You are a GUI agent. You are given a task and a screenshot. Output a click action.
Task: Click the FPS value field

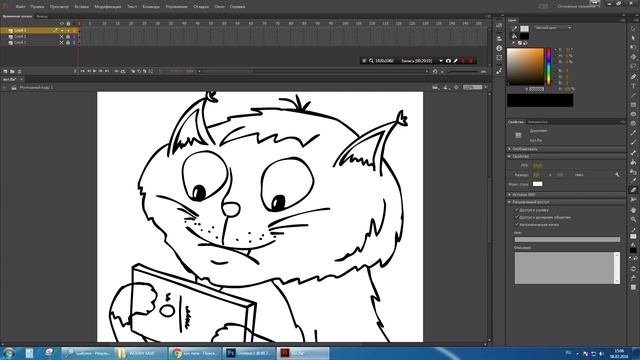pyautogui.click(x=538, y=165)
